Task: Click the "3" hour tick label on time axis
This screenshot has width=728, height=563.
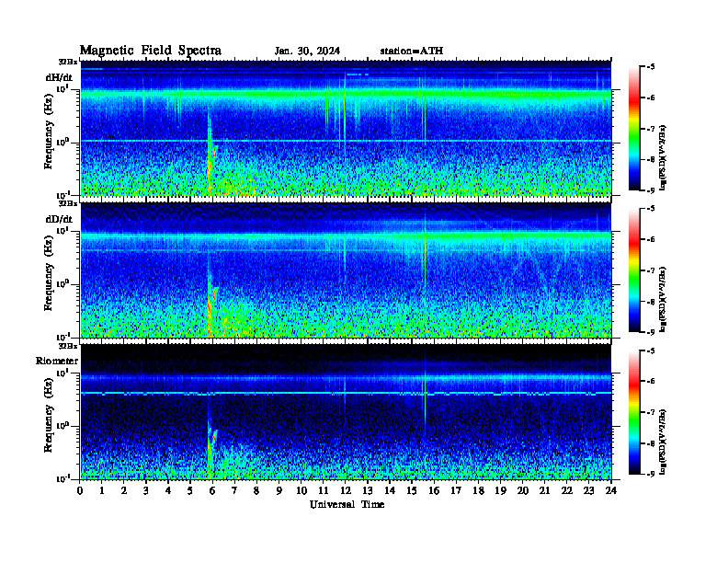Action: [x=146, y=491]
